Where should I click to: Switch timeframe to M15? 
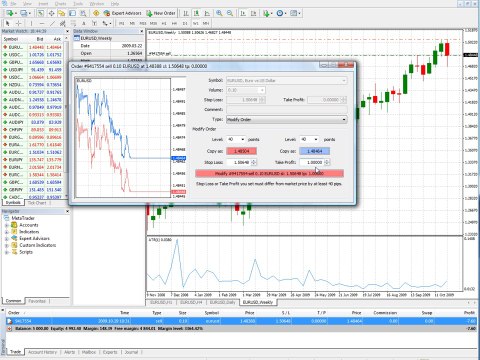(143, 23)
